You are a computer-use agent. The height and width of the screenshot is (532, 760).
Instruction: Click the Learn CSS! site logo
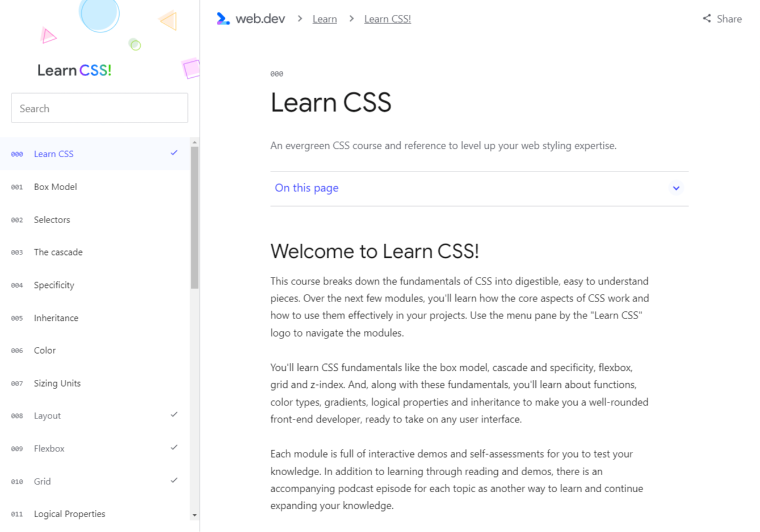point(74,70)
